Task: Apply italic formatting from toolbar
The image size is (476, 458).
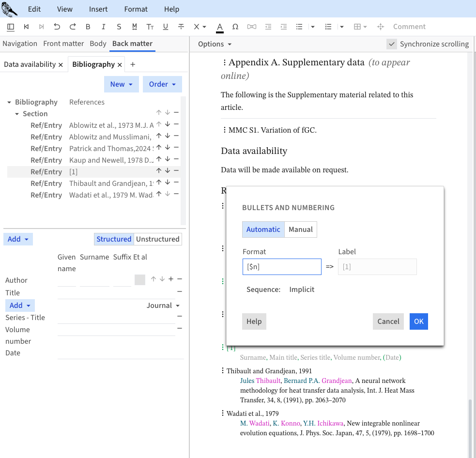Action: point(103,27)
